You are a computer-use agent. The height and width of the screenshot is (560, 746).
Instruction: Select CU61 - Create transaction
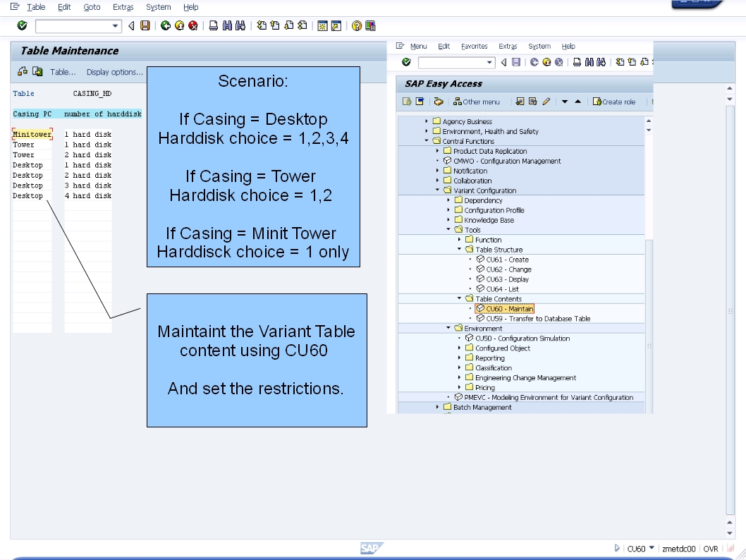pos(503,260)
